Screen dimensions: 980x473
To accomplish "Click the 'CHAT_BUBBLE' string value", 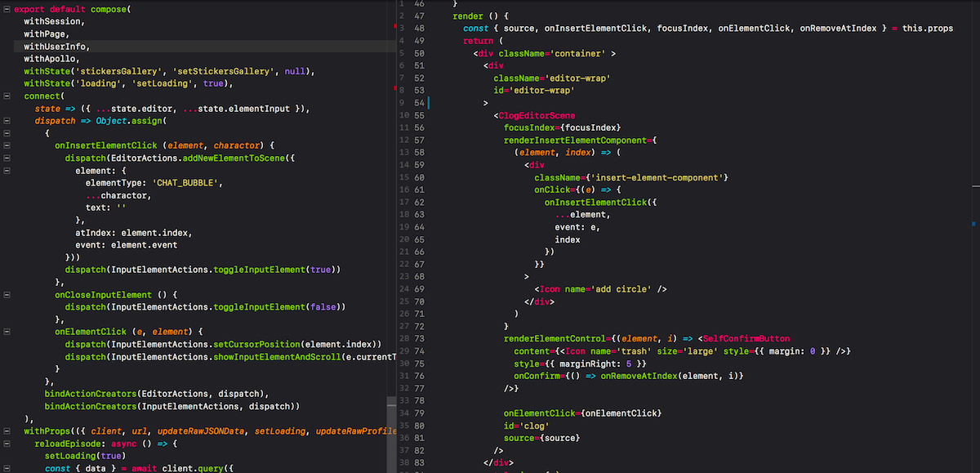I will (x=187, y=183).
